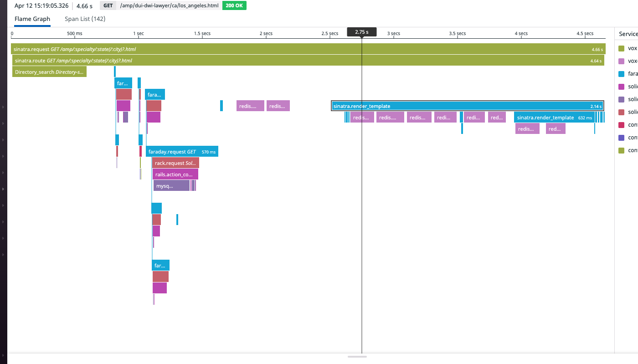
Task: Select the Directory_search span
Action: tap(49, 72)
